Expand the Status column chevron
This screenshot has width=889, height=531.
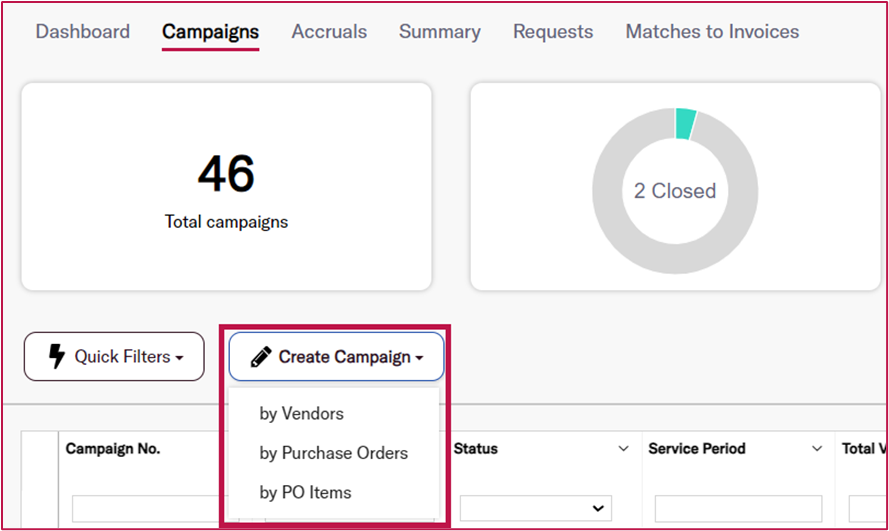(623, 449)
